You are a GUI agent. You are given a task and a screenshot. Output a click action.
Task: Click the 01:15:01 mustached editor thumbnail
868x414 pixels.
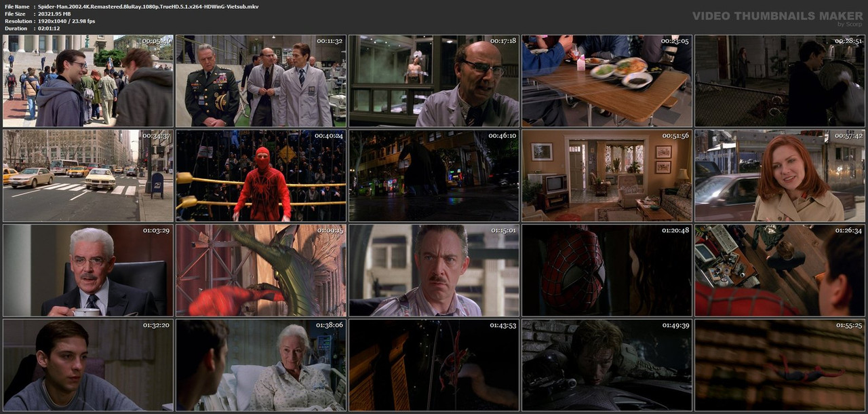click(x=434, y=270)
